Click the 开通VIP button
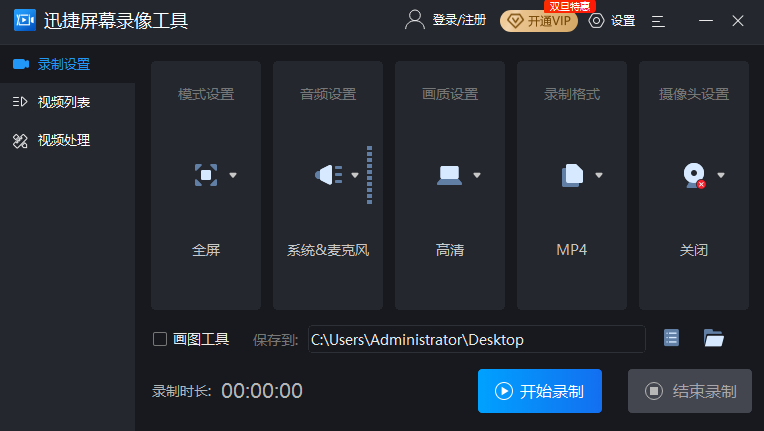 click(539, 21)
